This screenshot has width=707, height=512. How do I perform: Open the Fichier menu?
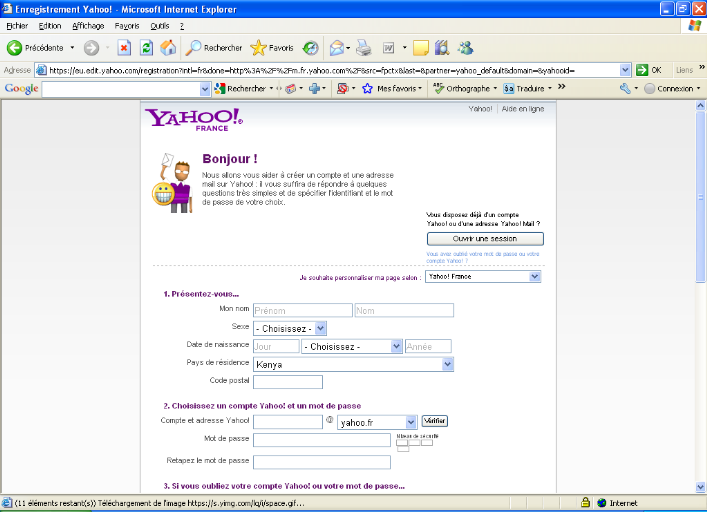(x=17, y=26)
